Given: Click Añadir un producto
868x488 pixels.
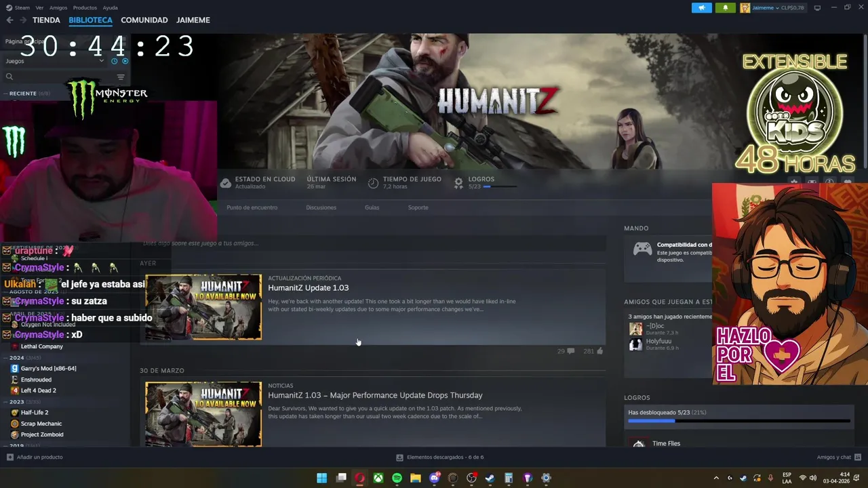Looking at the screenshot, I should click(39, 457).
